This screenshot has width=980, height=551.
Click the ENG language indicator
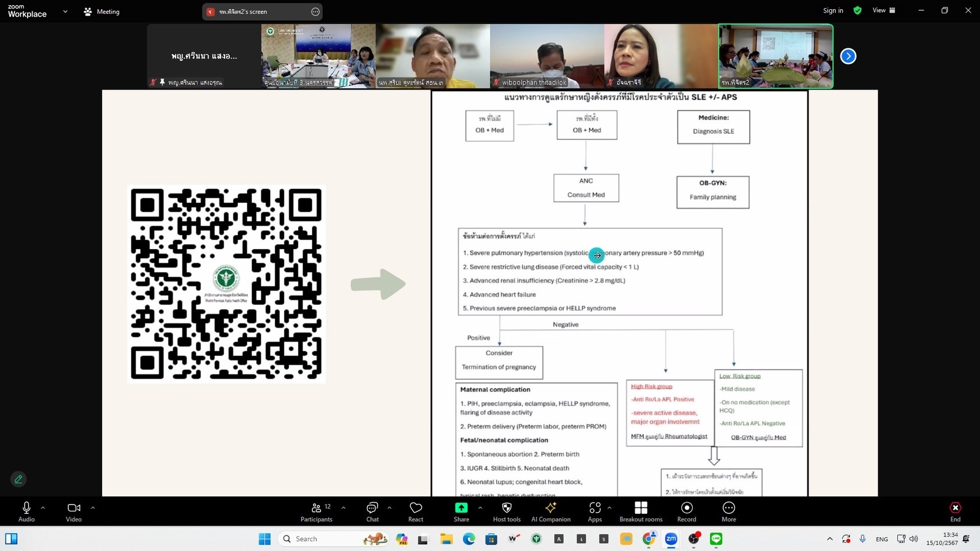pyautogui.click(x=882, y=539)
